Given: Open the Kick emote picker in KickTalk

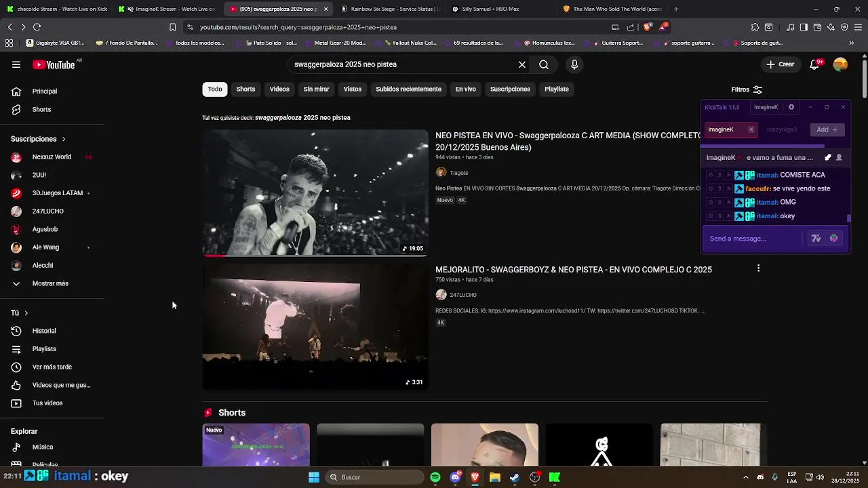Looking at the screenshot, I should [x=833, y=239].
